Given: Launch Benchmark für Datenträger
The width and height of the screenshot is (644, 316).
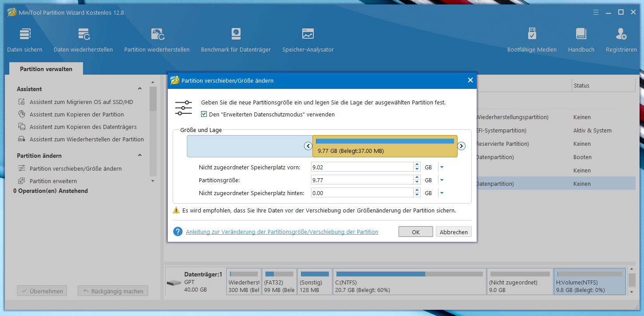Looking at the screenshot, I should point(236,40).
